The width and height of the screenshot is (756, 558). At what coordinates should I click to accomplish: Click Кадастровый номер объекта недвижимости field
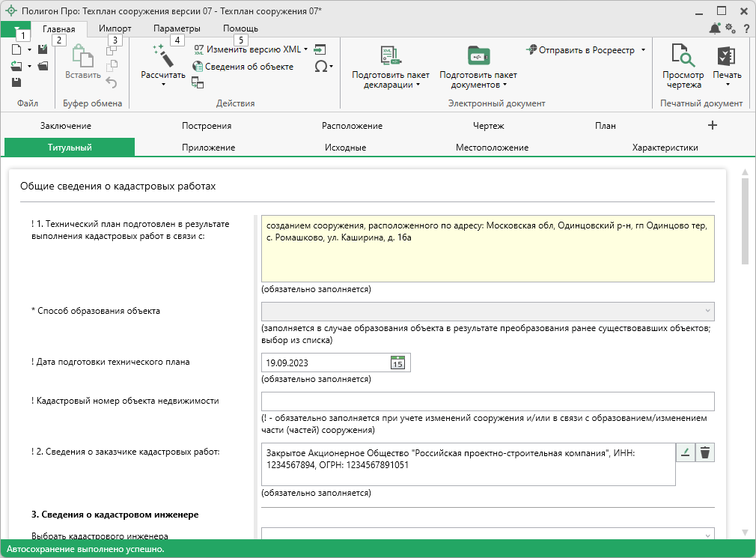coord(487,401)
